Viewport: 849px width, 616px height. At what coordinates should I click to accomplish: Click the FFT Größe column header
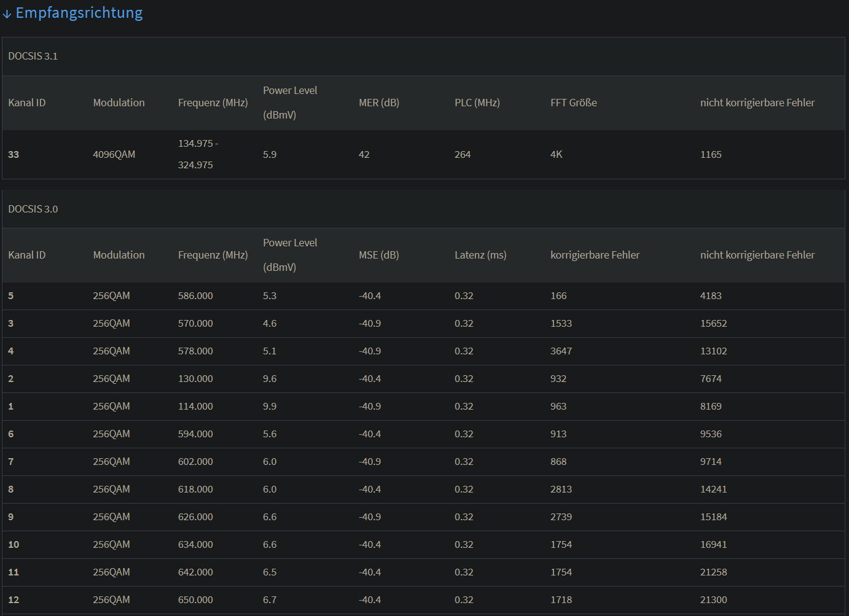tap(574, 103)
